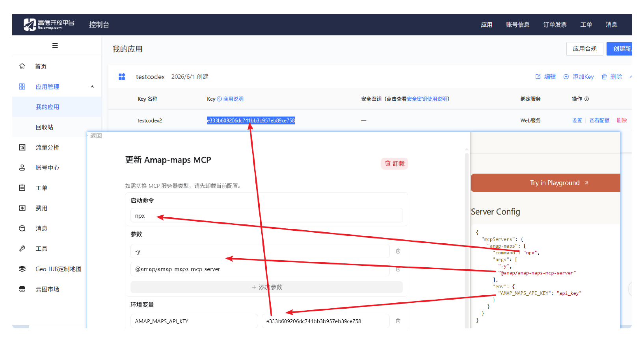Open 消息 in the left sidebar
Screen dimensions: 644x337
coord(41,228)
